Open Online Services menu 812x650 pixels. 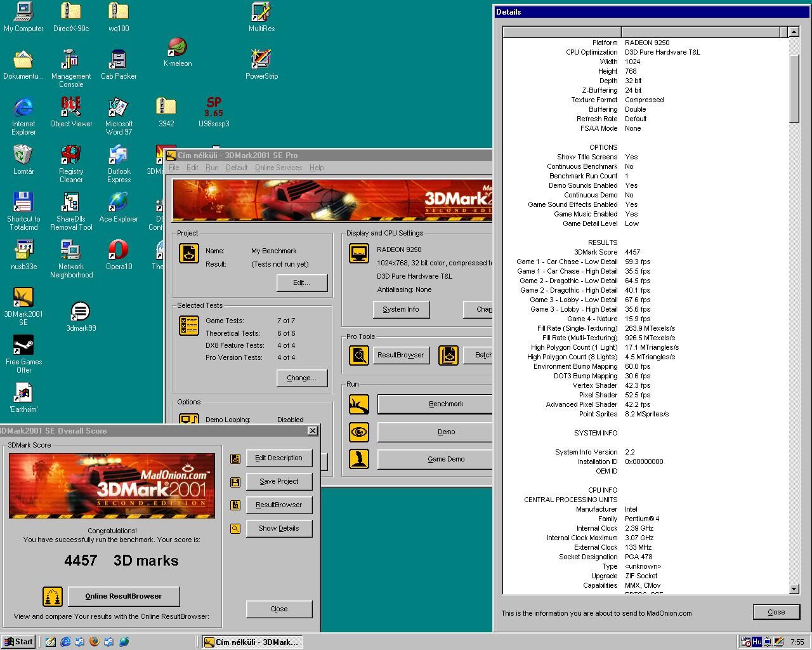[x=278, y=168]
